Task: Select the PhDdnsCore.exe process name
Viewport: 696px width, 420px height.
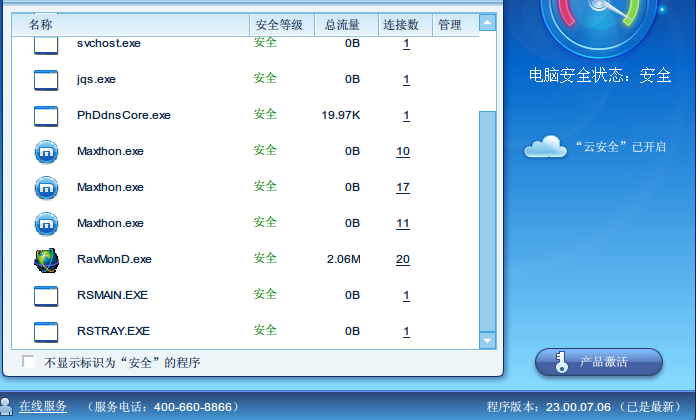Action: (124, 115)
